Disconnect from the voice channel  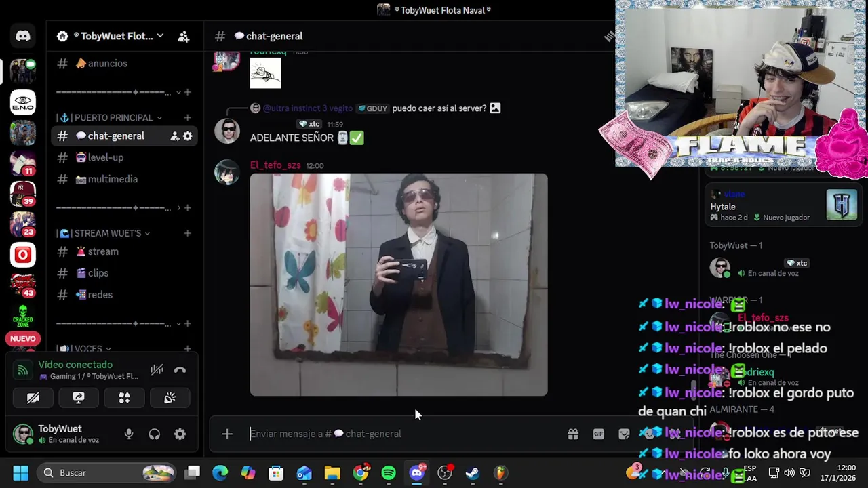click(180, 370)
